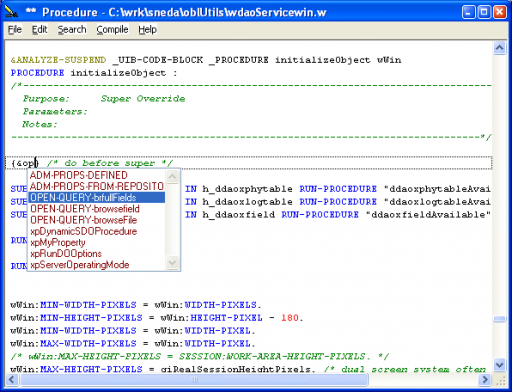The image size is (512, 392).
Task: Click the text h_ddaoxlogtable
Action: click(247, 202)
